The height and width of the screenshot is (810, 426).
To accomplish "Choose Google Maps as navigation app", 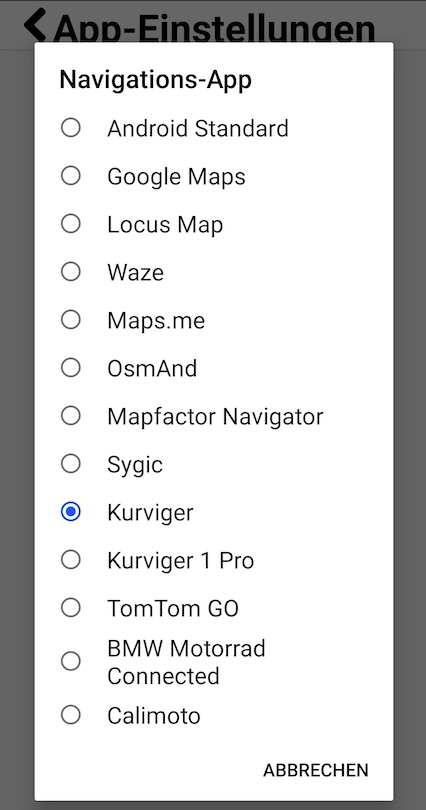I will [71, 176].
